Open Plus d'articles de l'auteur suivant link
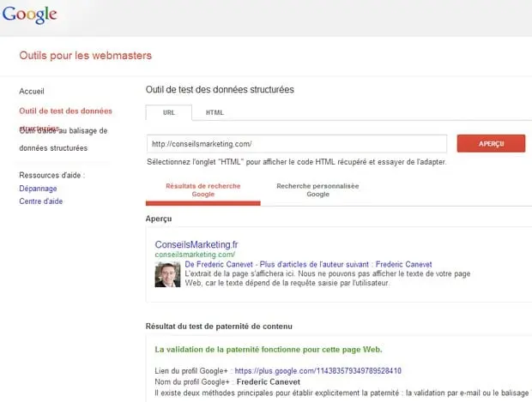 point(346,264)
